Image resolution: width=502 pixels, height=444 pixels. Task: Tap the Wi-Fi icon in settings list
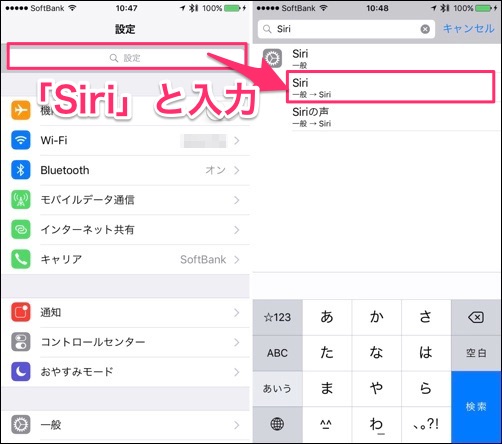pos(21,140)
